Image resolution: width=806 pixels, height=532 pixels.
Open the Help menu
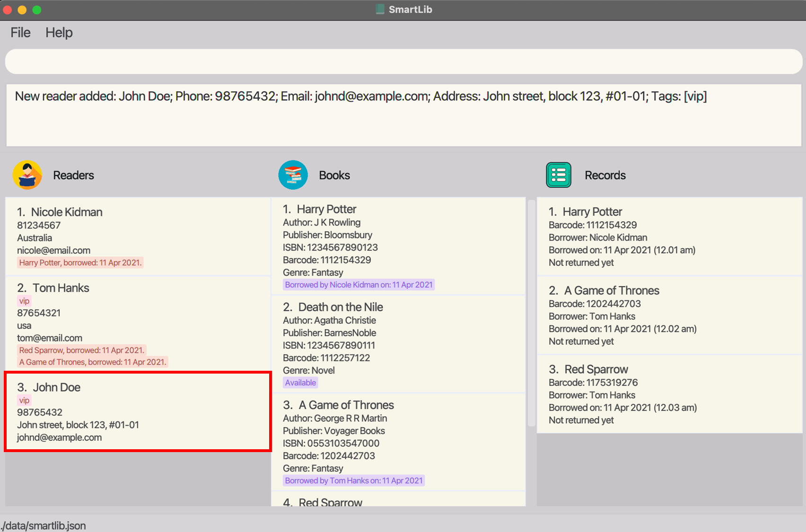pyautogui.click(x=59, y=33)
